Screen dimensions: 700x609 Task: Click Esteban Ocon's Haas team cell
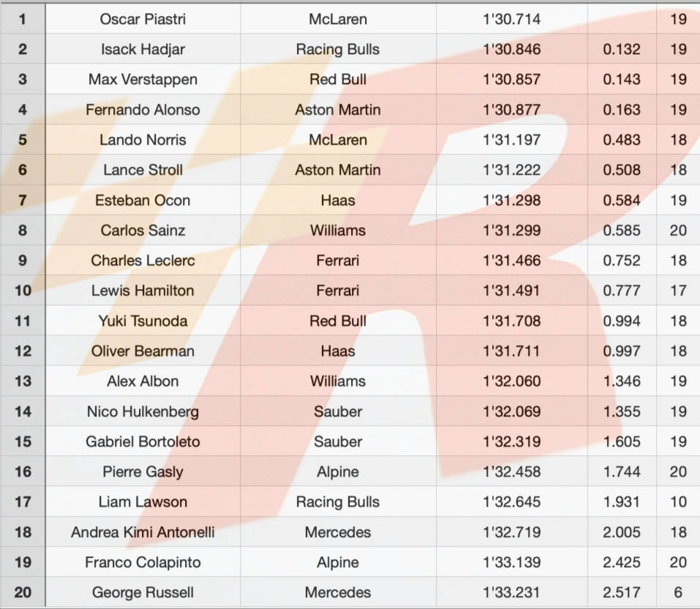(338, 200)
